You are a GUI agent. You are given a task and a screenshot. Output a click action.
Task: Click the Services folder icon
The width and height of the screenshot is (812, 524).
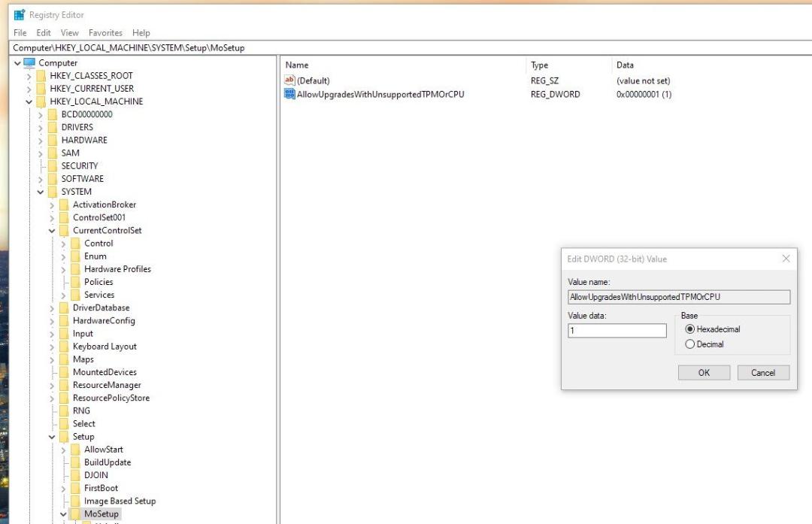[76, 295]
